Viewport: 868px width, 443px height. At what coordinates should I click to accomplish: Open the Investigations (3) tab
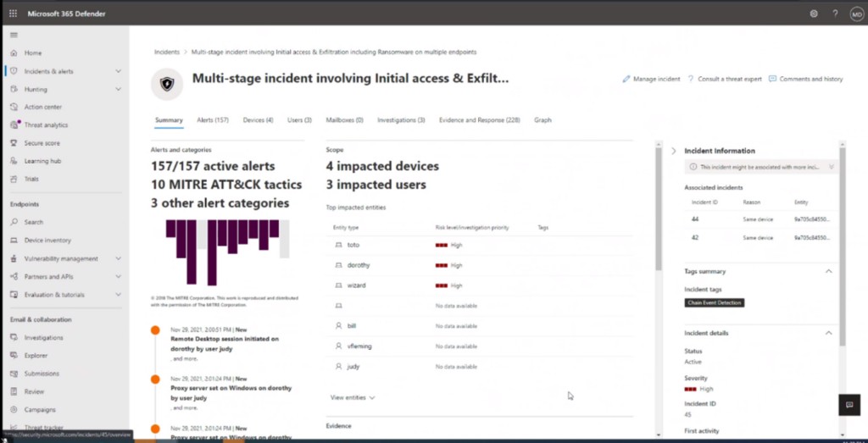[401, 120]
